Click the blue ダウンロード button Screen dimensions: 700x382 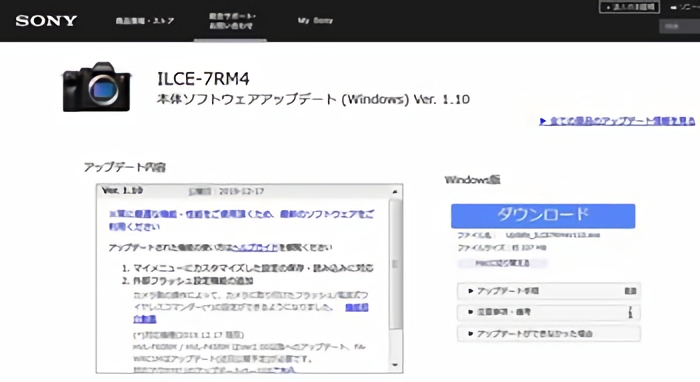543,216
